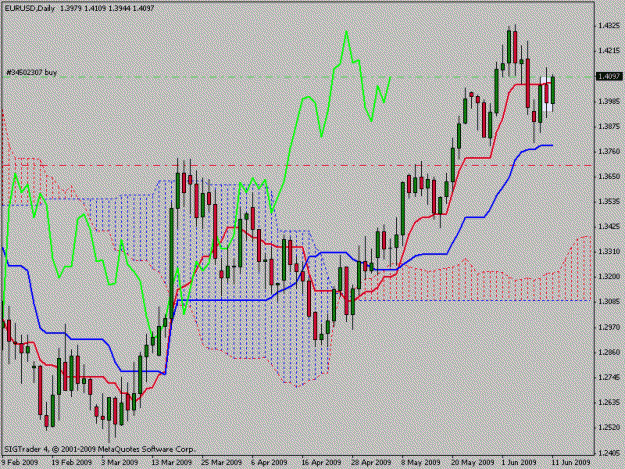Click the 11 Jun 2009 date label
Image resolution: width=625 pixels, height=469 pixels.
pos(570,462)
